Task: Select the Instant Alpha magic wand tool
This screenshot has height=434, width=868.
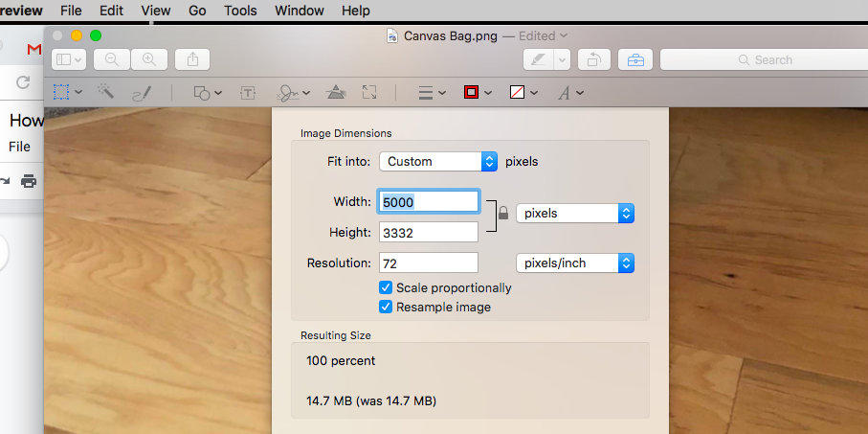Action: pyautogui.click(x=105, y=92)
